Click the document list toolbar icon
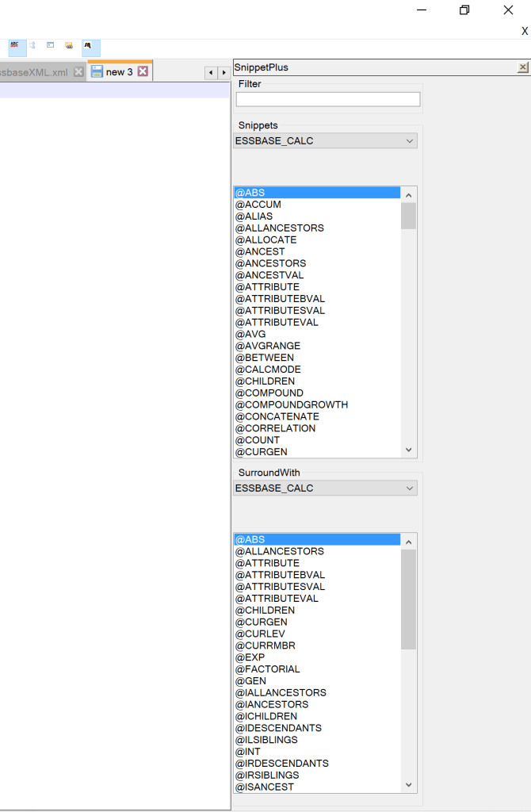Screen dimensions: 531x812 (x=32, y=45)
